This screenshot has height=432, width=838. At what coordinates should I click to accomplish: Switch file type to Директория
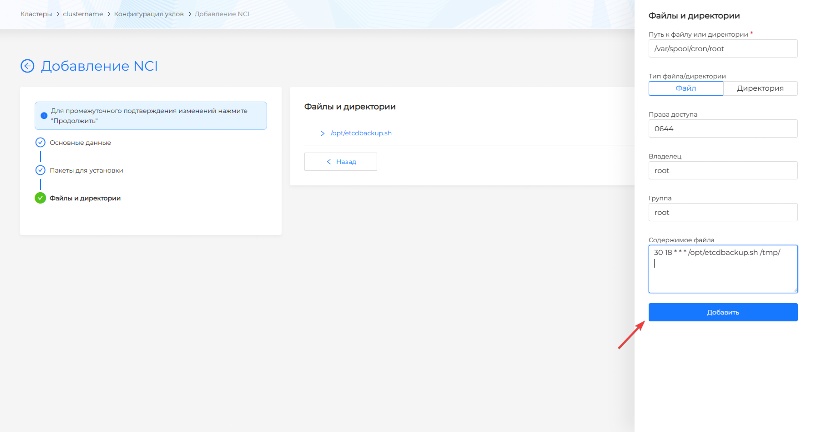[x=760, y=88]
